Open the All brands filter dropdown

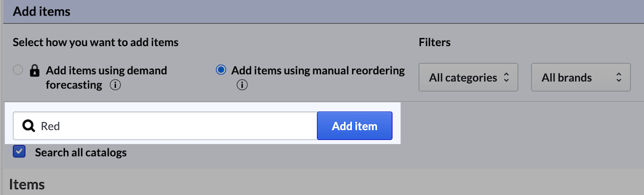tap(581, 78)
